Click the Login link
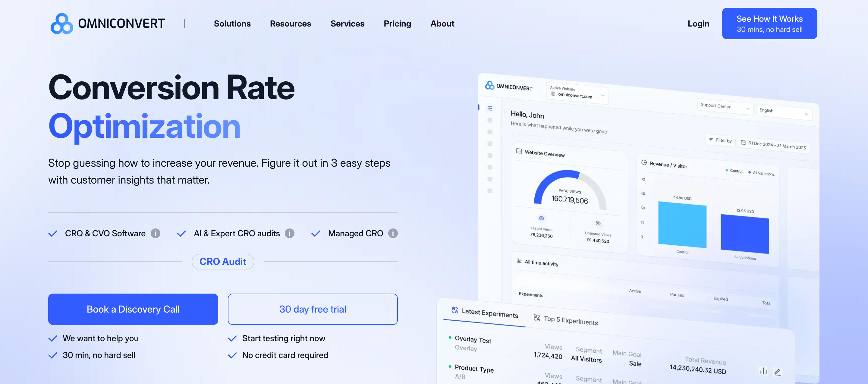 [x=698, y=24]
